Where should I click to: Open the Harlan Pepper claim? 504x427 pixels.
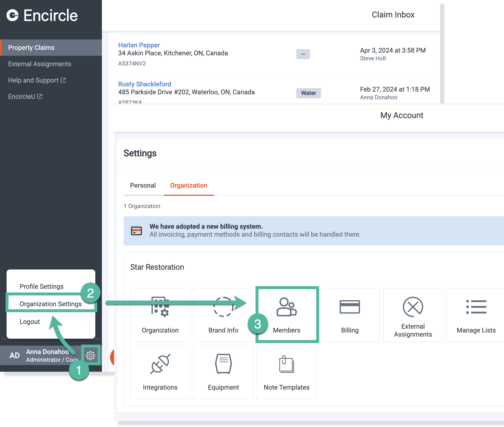pyautogui.click(x=139, y=45)
